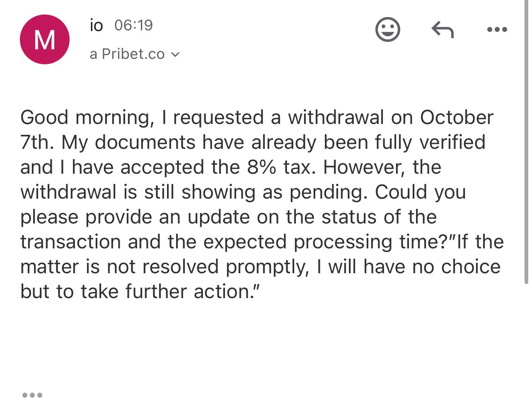Click the pink "M" sender avatar
The image size is (532, 413).
click(45, 40)
